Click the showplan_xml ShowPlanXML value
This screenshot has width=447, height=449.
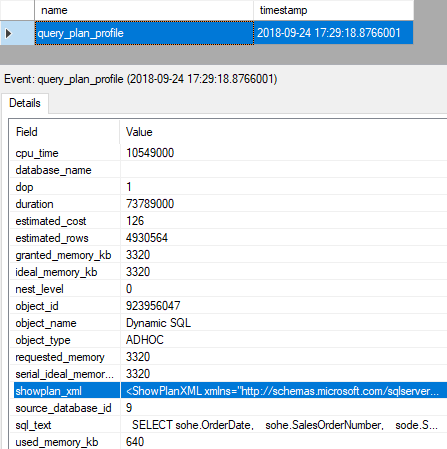(283, 391)
